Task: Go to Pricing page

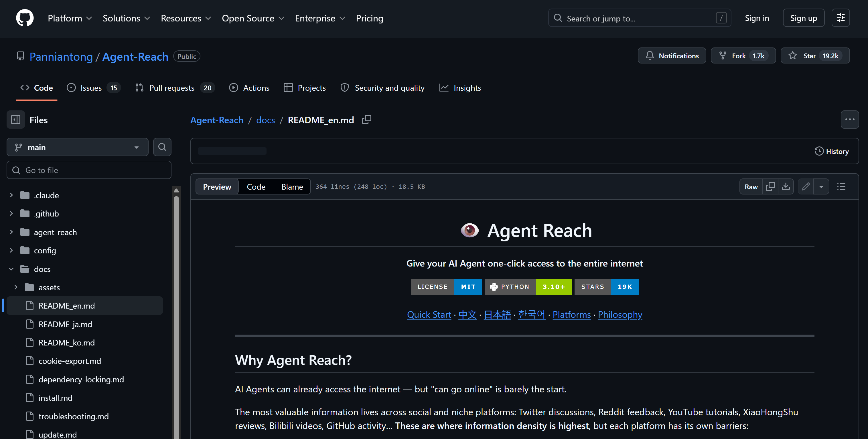Action: tap(369, 18)
